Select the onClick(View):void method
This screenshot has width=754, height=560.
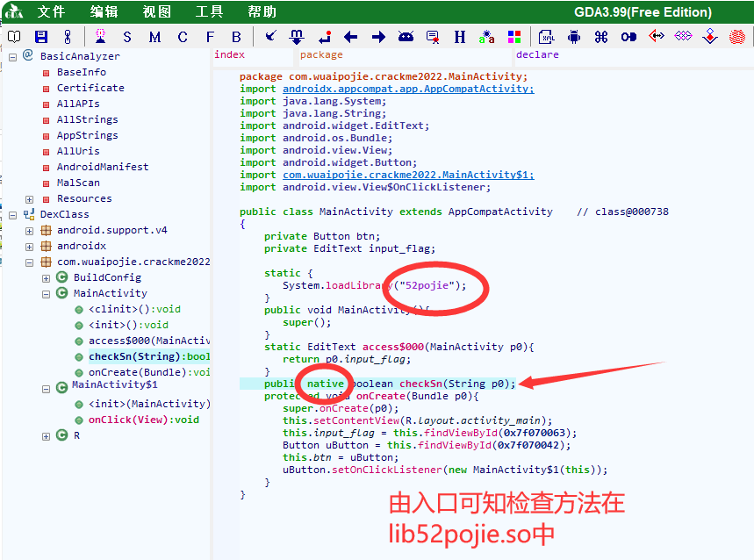click(143, 420)
